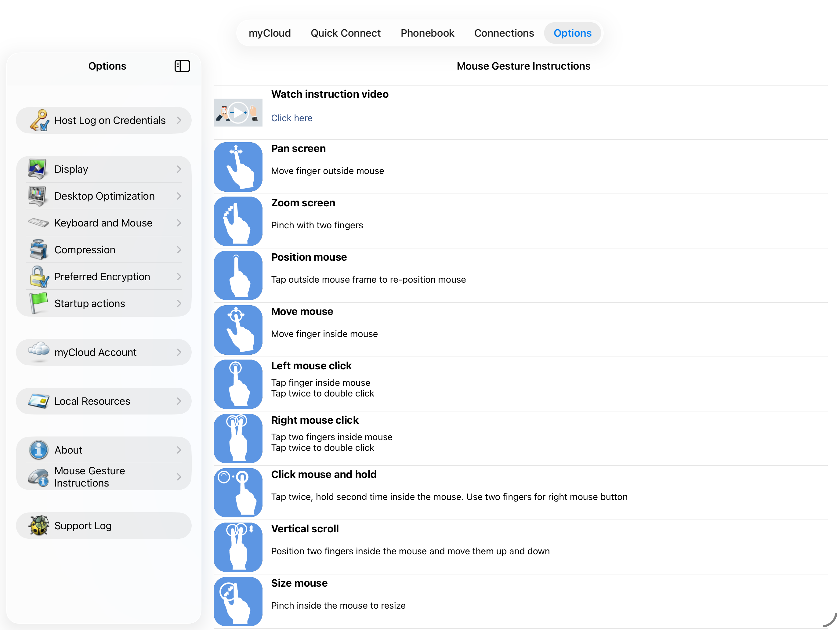
Task: Click the Left mouse click gesture icon
Action: pyautogui.click(x=238, y=384)
